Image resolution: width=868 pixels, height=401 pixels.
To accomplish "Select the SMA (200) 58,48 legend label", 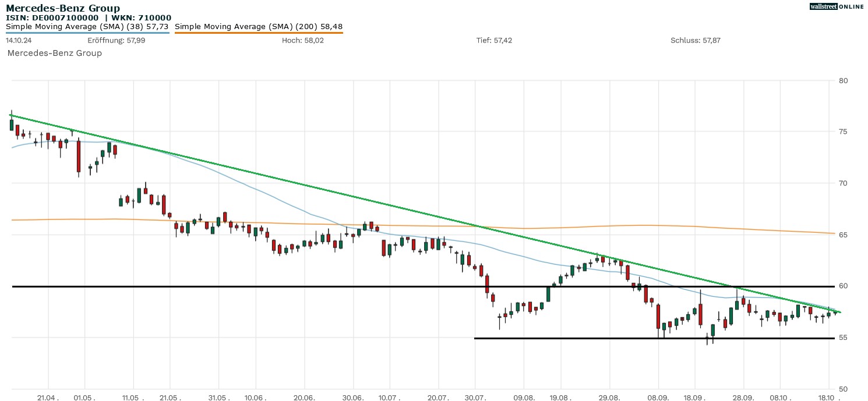I will 259,27.
